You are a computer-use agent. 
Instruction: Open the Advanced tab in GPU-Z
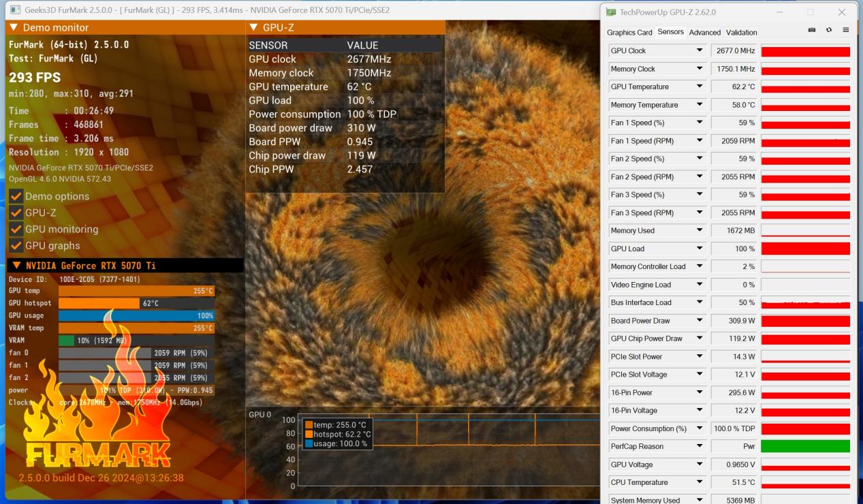point(704,32)
